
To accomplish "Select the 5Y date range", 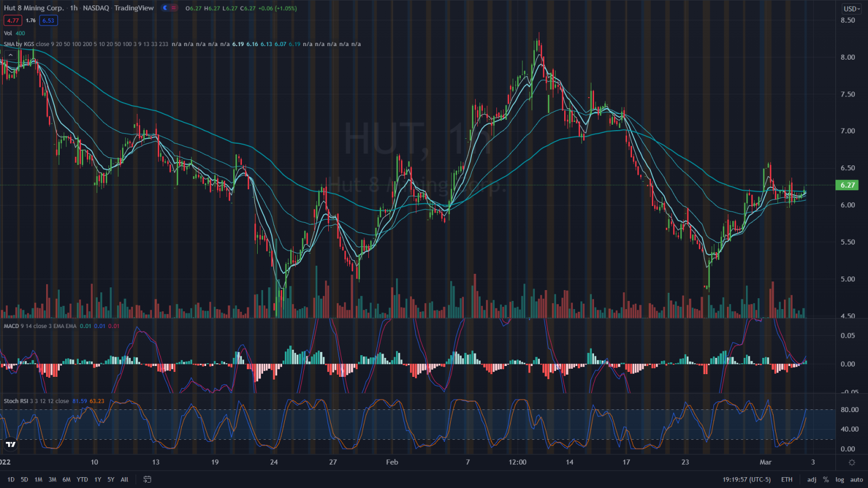I will pyautogui.click(x=111, y=479).
